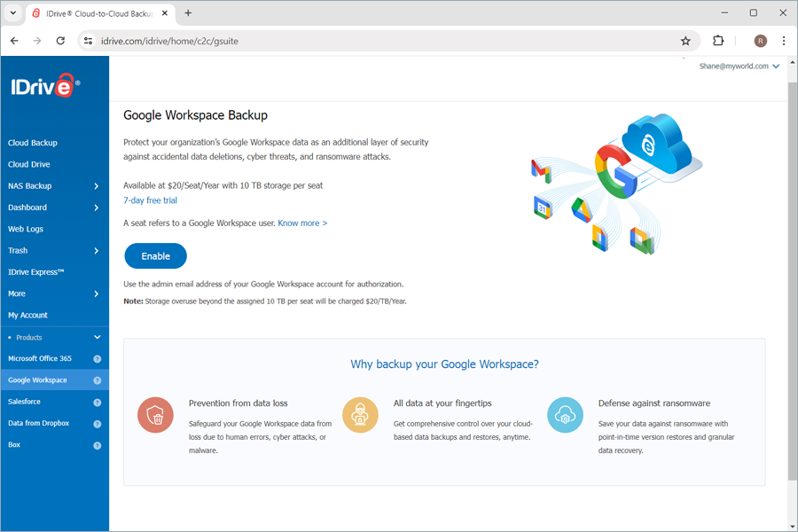The height and width of the screenshot is (532, 798).
Task: Click the Google Calendar icon in the illustration
Action: coord(543,207)
